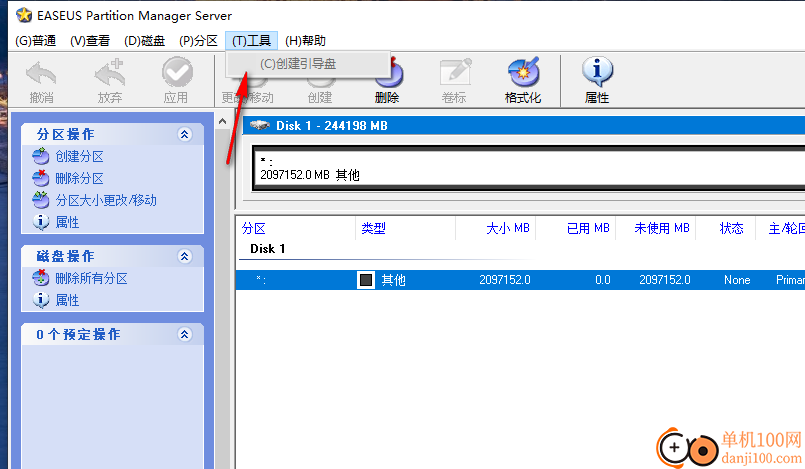Open the (P)分区 menu
Image resolution: width=805 pixels, height=469 pixels.
(198, 41)
